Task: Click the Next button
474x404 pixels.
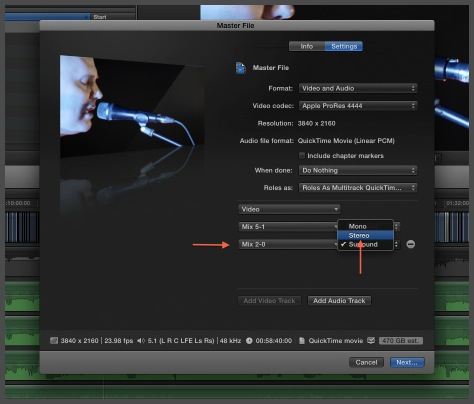Action: click(x=407, y=362)
